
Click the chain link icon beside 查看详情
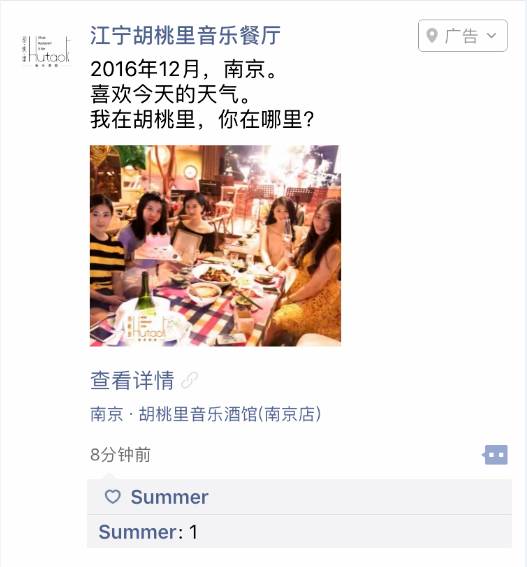coord(190,380)
